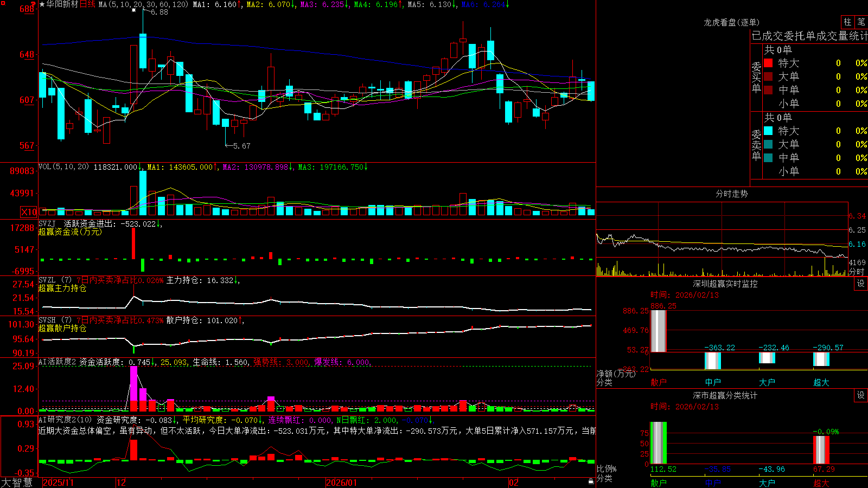The image size is (868, 488).
Task: Click the 12 month marker on time axis
Action: pyautogui.click(x=122, y=483)
